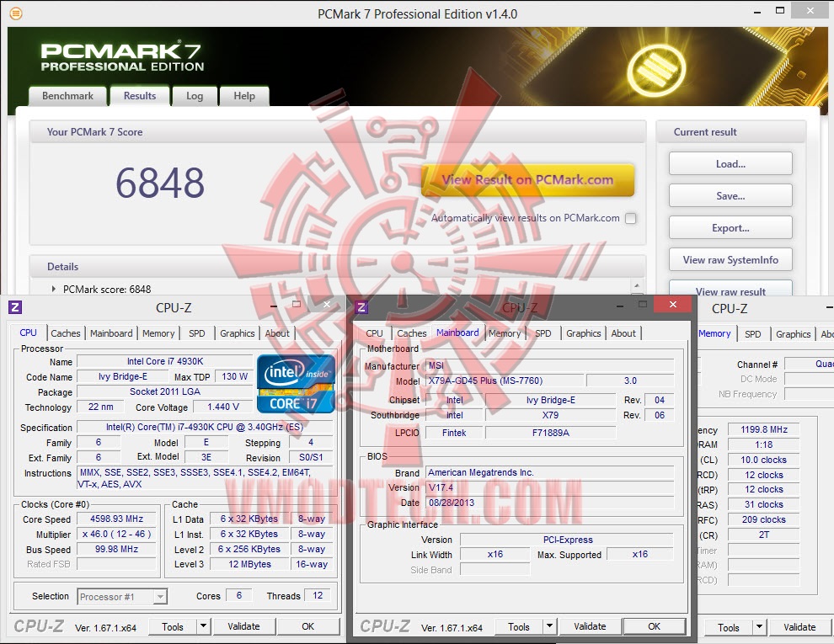Screen dimensions: 834x644
Task: Click Tools button in Mainboard CPU-Z window
Action: tap(519, 626)
